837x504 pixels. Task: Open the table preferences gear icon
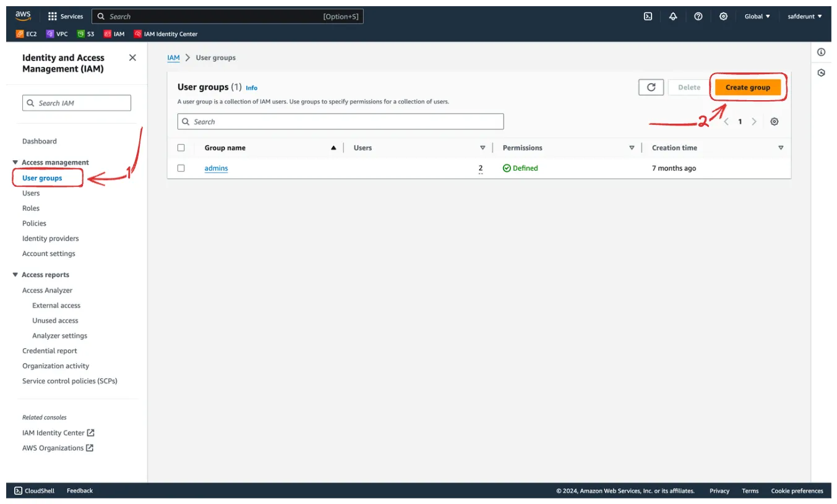pyautogui.click(x=774, y=122)
